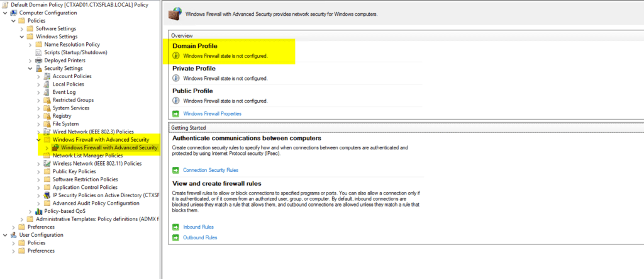Click 'Authenticate communications between computers' heading
This screenshot has height=279, width=644.
(247, 138)
